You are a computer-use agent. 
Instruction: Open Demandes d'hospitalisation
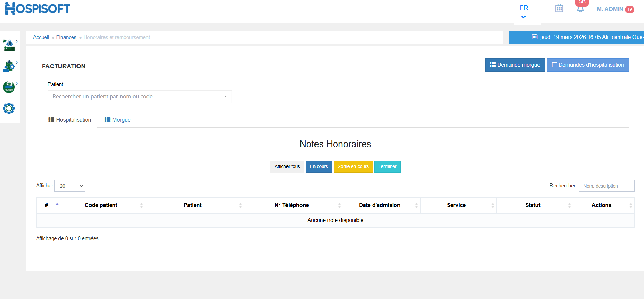pos(587,65)
